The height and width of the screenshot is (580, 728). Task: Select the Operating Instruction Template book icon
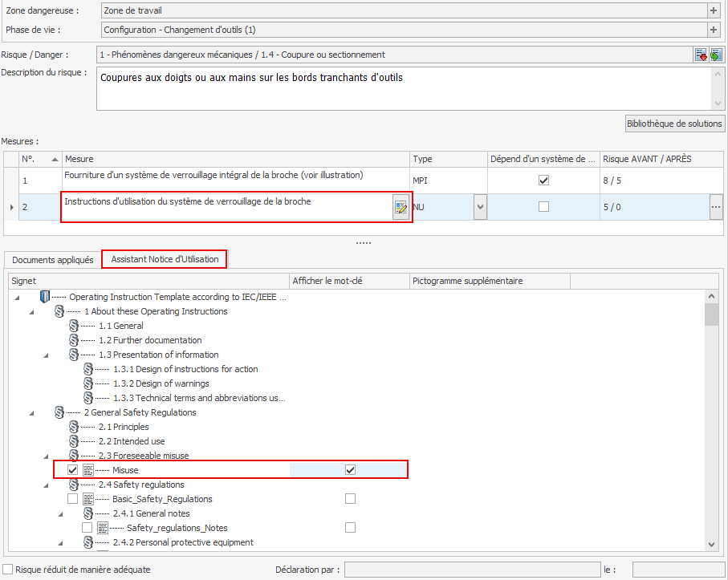click(x=45, y=297)
